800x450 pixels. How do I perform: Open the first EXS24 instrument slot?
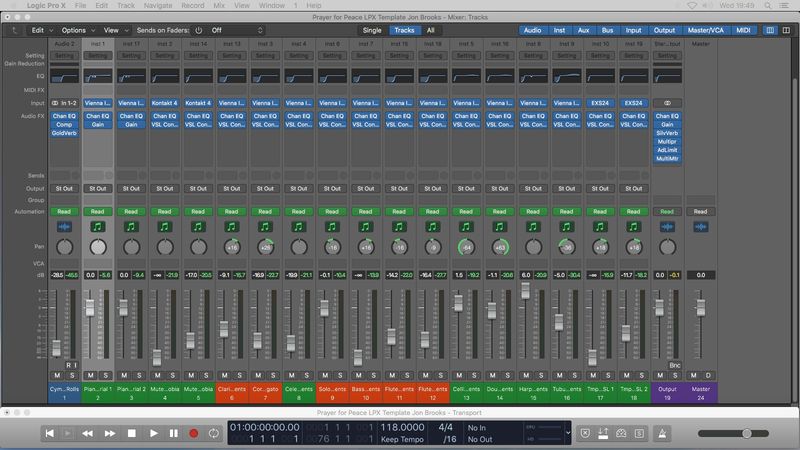tap(600, 103)
